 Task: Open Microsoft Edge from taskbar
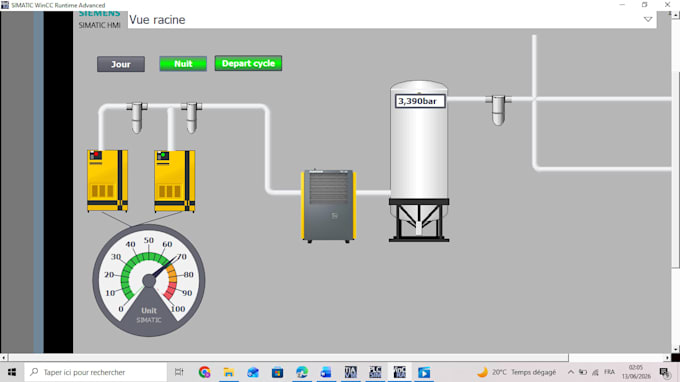tap(302, 372)
